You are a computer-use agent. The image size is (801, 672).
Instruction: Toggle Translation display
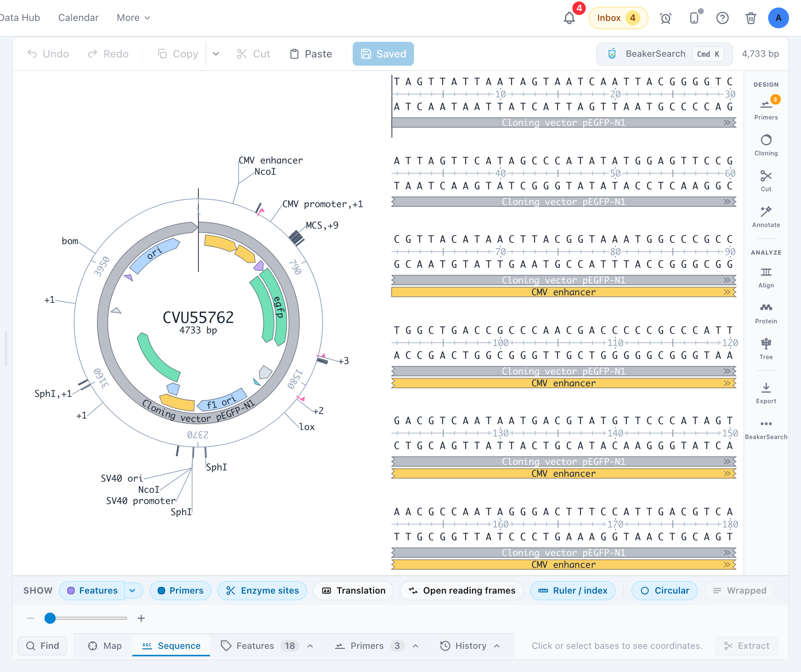pos(353,591)
